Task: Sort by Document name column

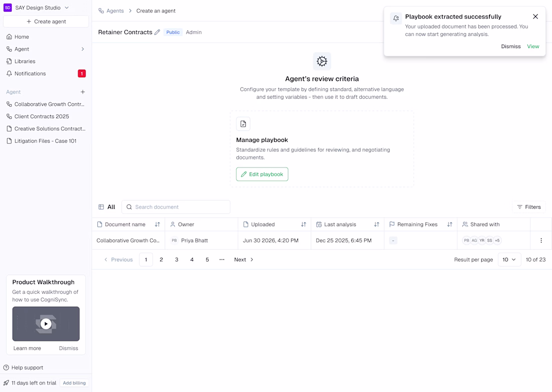Action: pos(157,225)
